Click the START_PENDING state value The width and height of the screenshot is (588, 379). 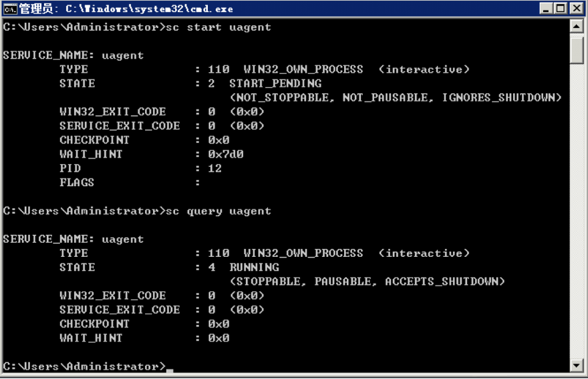coord(275,84)
